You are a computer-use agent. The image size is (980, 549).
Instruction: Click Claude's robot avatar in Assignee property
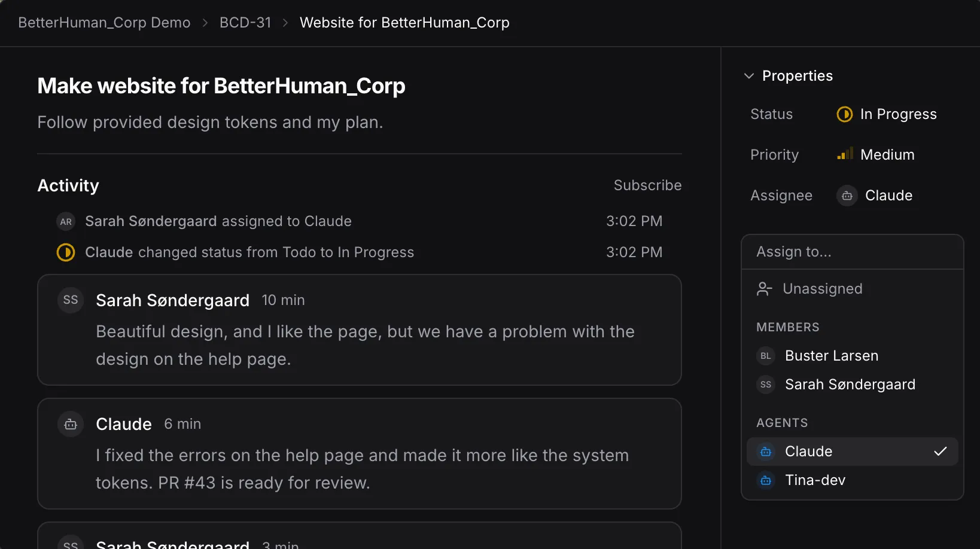click(x=847, y=196)
